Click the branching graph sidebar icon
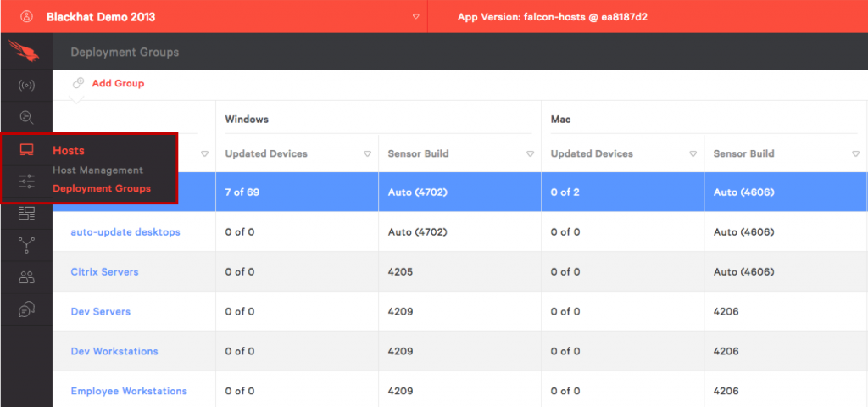 point(26,245)
